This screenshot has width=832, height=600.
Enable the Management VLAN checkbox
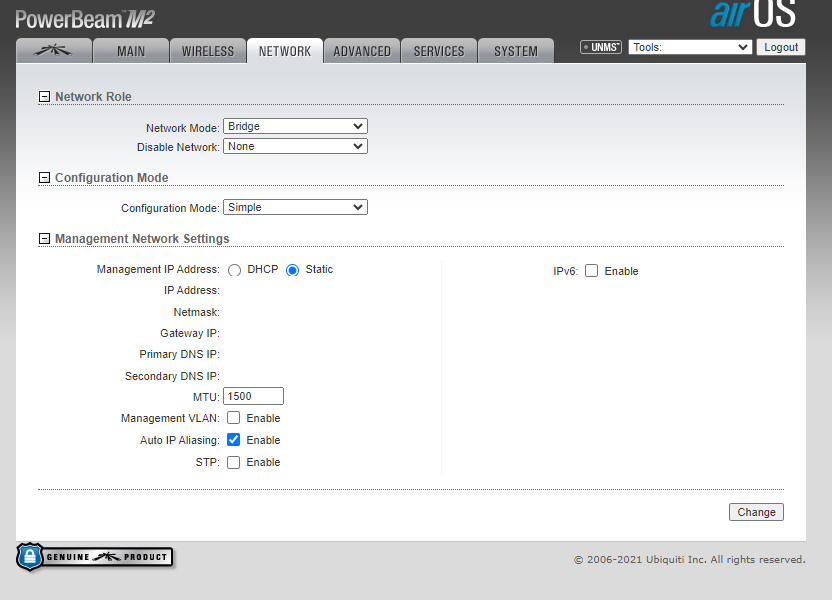[x=233, y=418]
